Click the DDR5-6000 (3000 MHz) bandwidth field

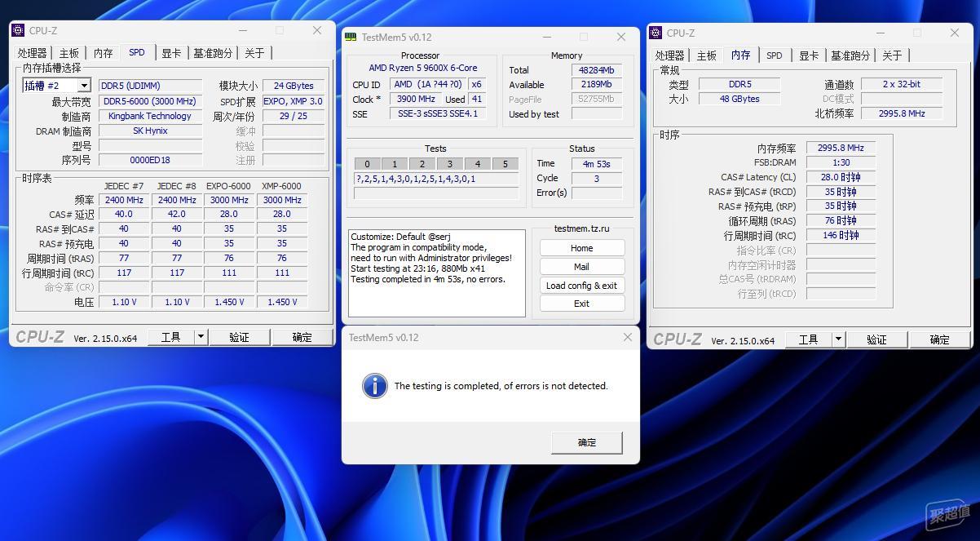[150, 101]
